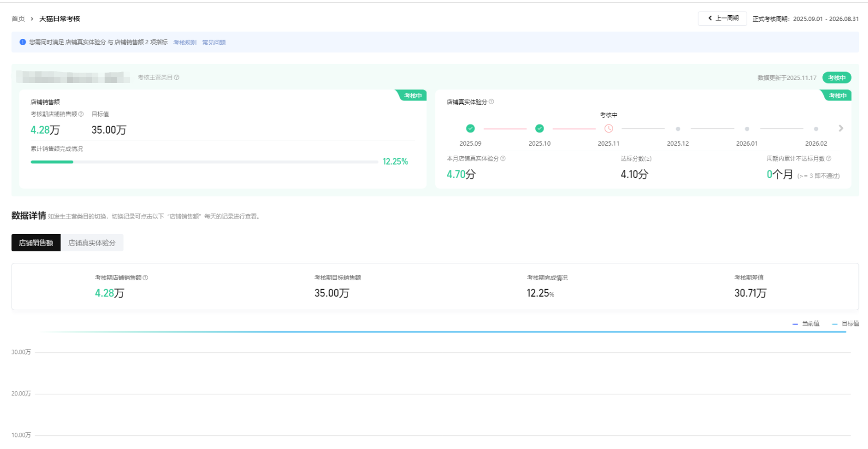
Task: Click help icon next to 考核主营类目
Action: tap(177, 77)
